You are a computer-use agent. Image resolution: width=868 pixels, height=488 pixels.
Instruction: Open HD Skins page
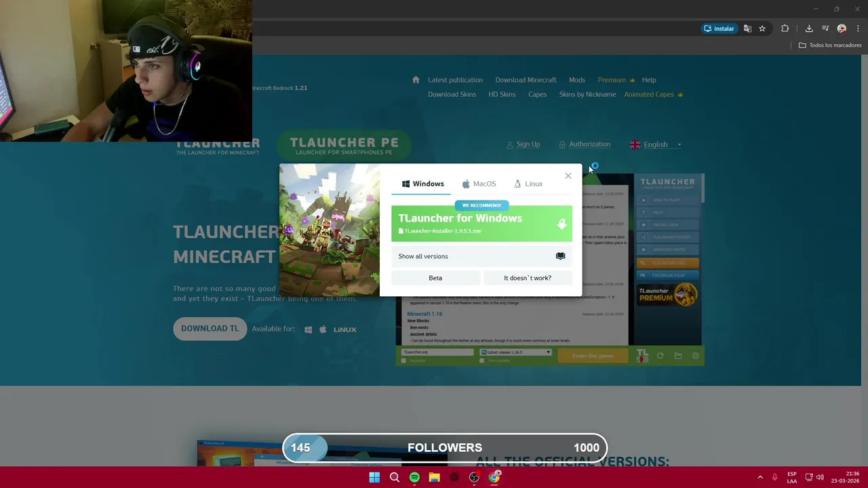click(x=502, y=94)
